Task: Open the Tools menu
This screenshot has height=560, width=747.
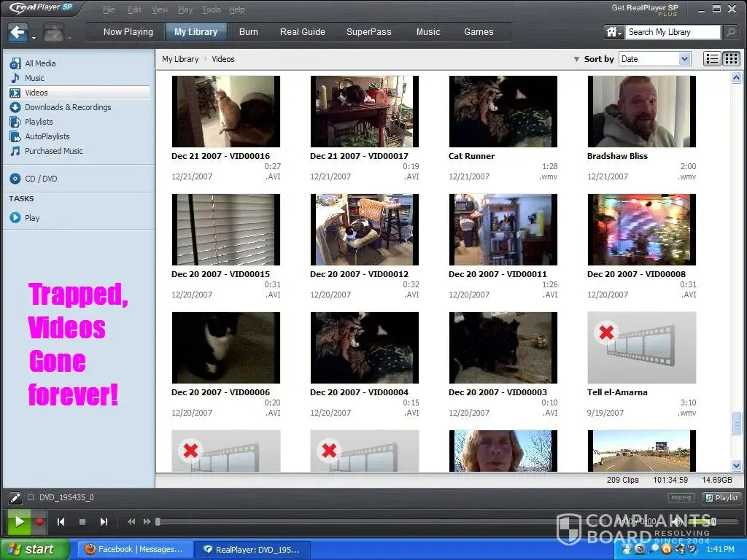Action: (x=211, y=10)
